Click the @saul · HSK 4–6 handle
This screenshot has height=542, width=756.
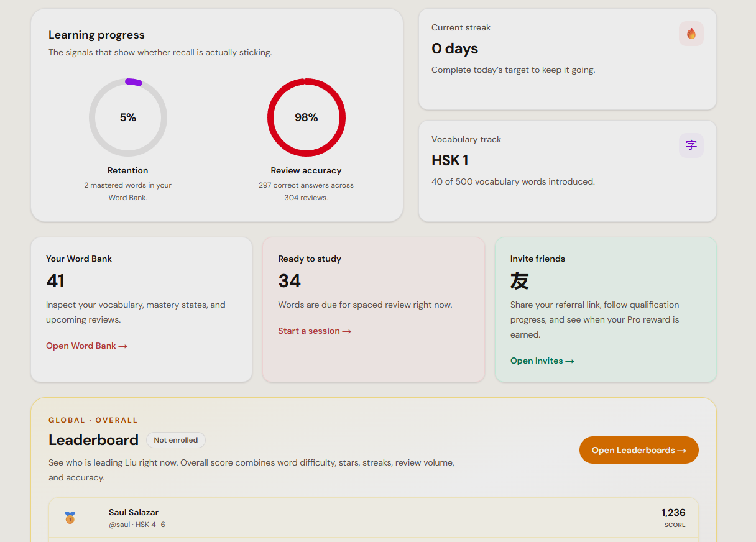[137, 525]
